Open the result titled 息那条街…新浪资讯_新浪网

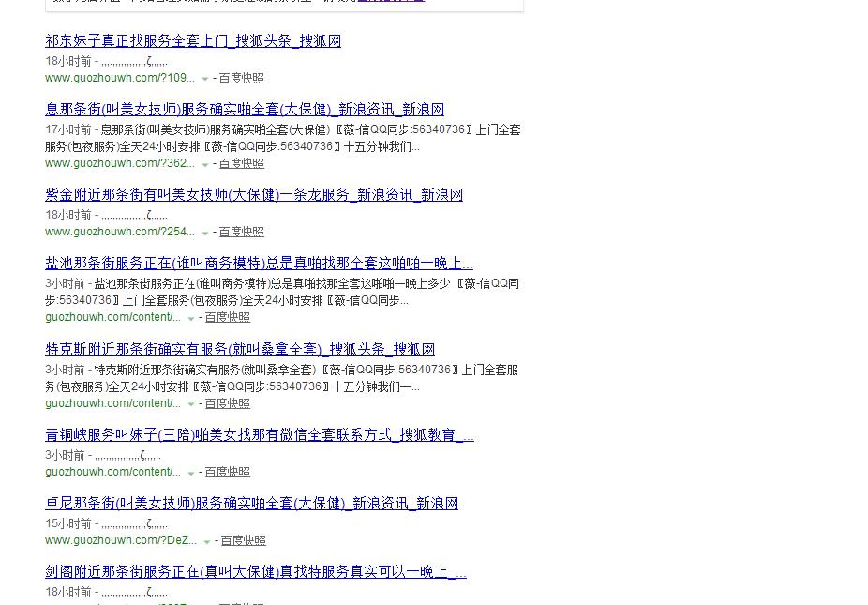(x=245, y=109)
